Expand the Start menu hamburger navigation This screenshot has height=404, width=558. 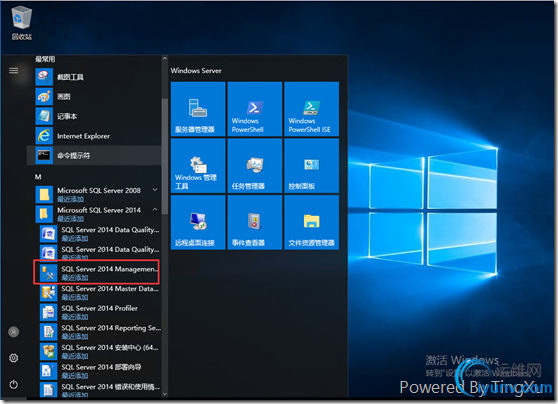tap(14, 70)
